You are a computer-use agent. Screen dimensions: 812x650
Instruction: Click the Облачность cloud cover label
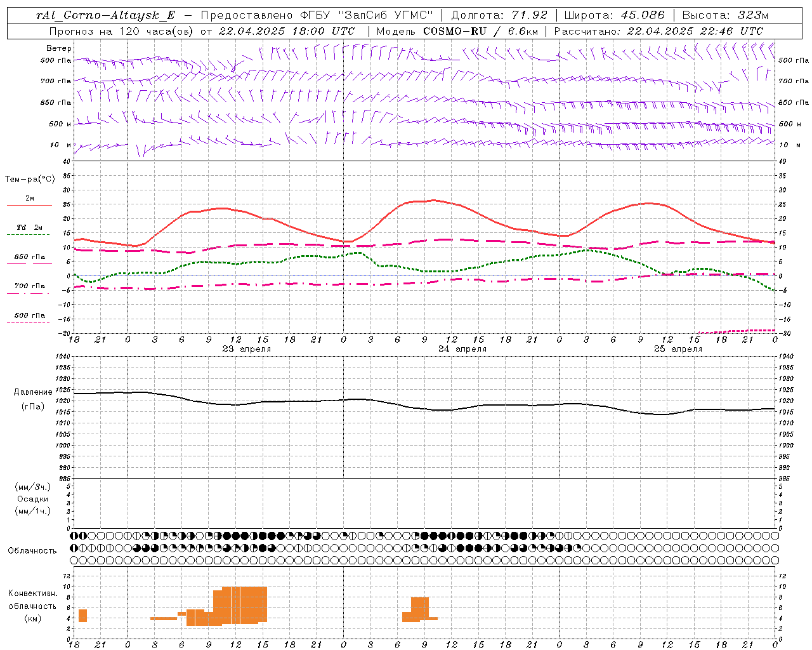point(32,550)
